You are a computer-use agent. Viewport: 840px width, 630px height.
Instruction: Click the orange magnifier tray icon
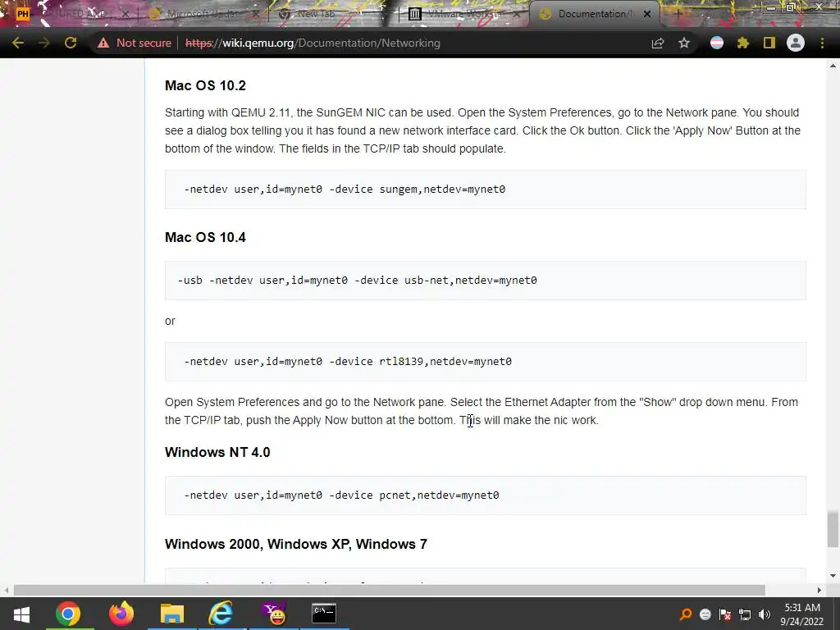tap(685, 614)
